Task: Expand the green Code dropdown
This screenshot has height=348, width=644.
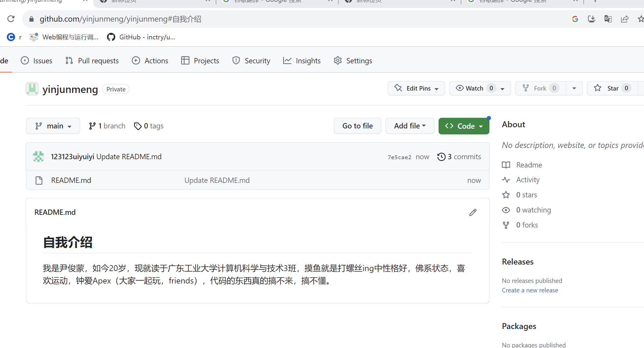Action: [464, 126]
